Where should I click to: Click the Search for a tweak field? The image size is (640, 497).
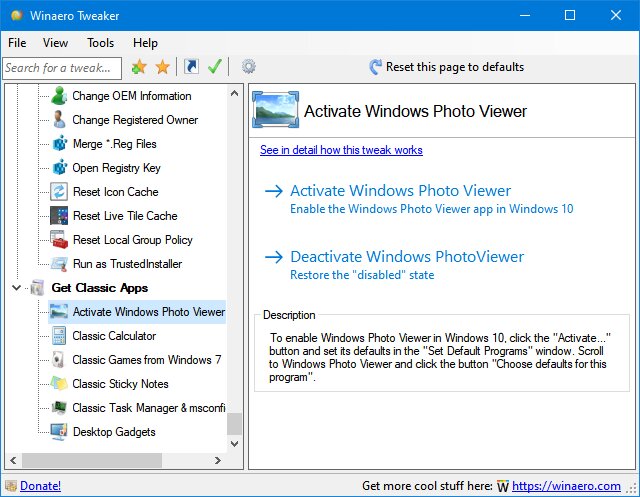pyautogui.click(x=62, y=68)
